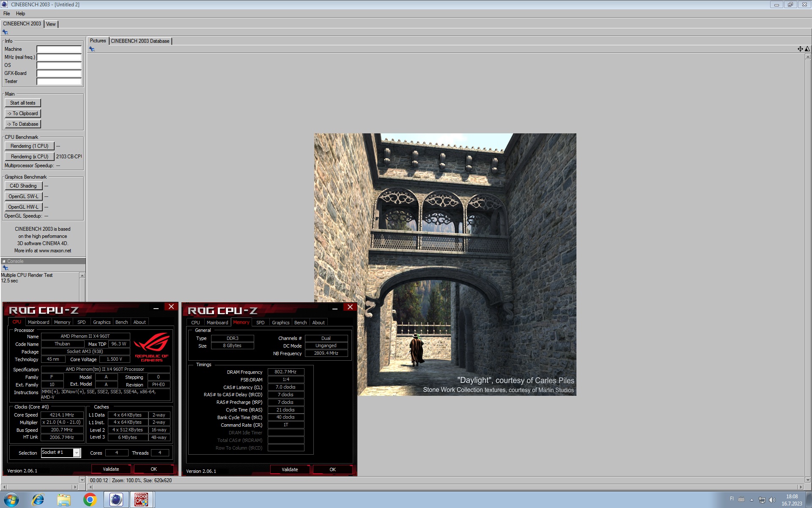The height and width of the screenshot is (508, 812).
Task: Open CPU tab in right CPU-Z window
Action: pyautogui.click(x=195, y=323)
